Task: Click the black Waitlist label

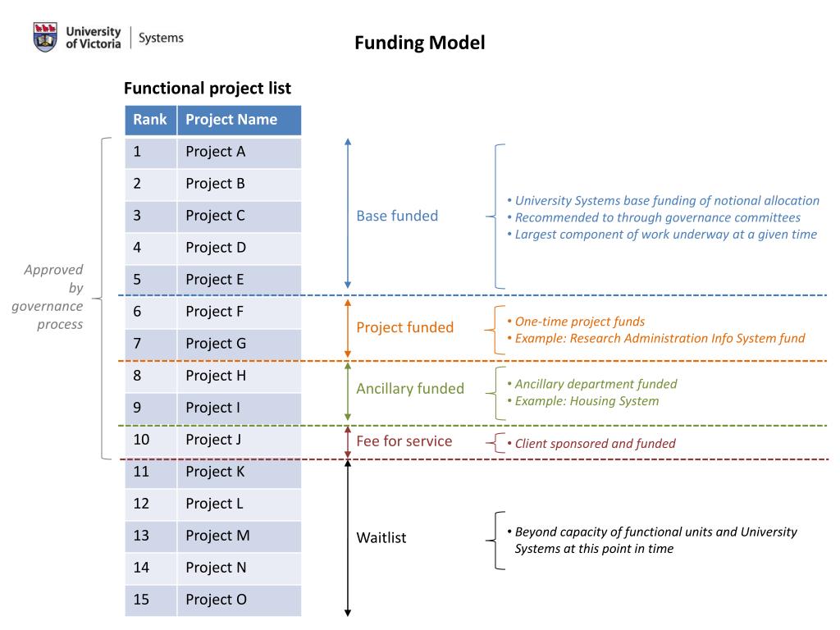Action: [381, 537]
